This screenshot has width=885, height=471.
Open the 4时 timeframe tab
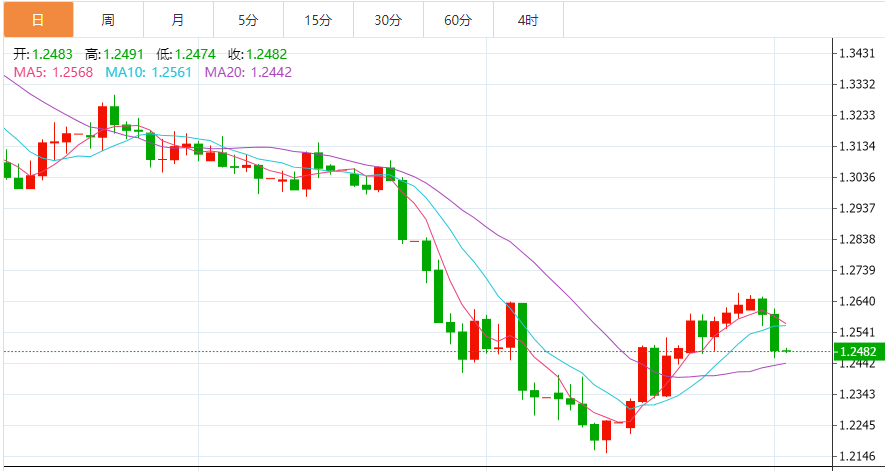[x=528, y=20]
